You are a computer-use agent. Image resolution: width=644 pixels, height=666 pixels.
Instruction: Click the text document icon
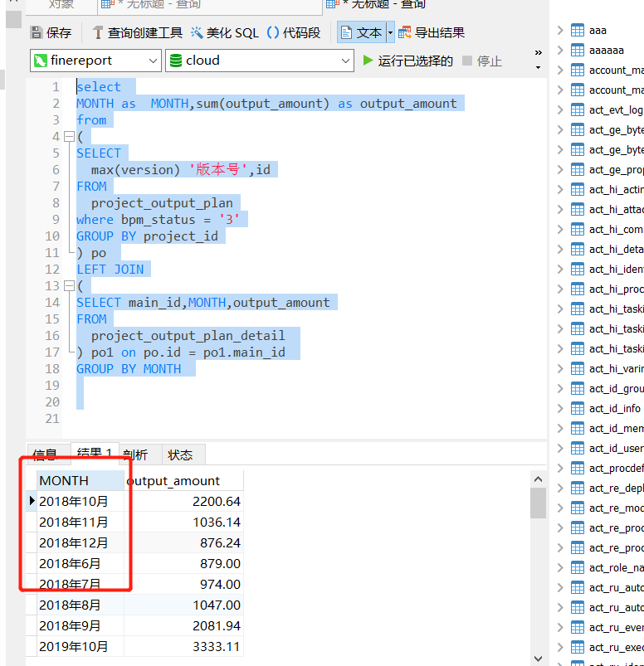(x=346, y=32)
